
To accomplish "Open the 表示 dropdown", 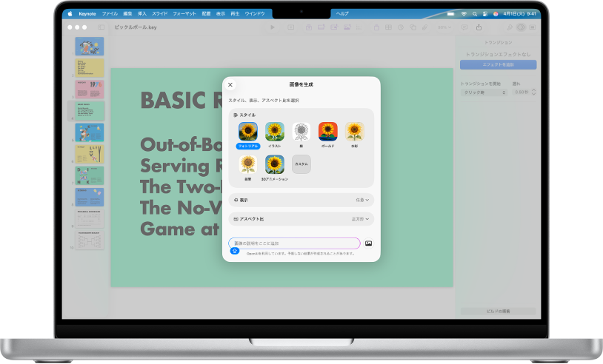I will 301,200.
